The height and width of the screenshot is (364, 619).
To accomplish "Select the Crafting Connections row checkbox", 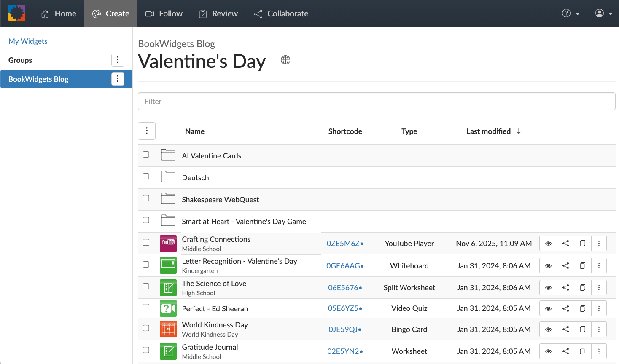I will pos(146,242).
